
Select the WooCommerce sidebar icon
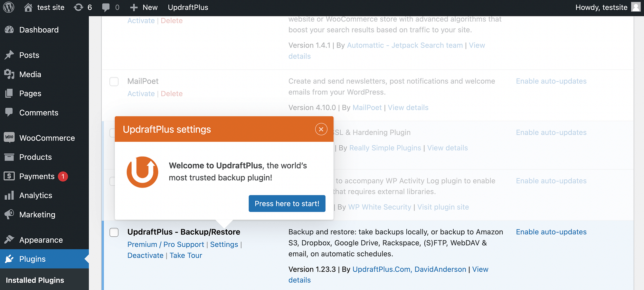[x=9, y=138]
